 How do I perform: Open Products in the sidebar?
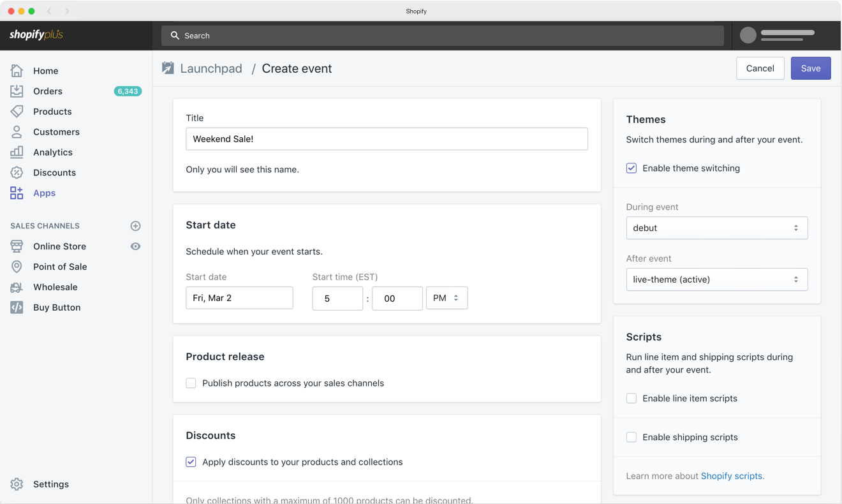(x=52, y=112)
